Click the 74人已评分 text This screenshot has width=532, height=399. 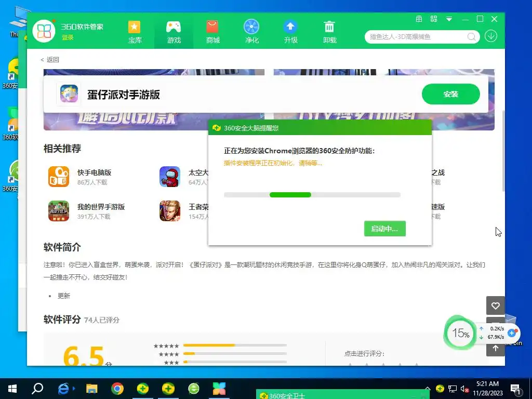(x=101, y=320)
